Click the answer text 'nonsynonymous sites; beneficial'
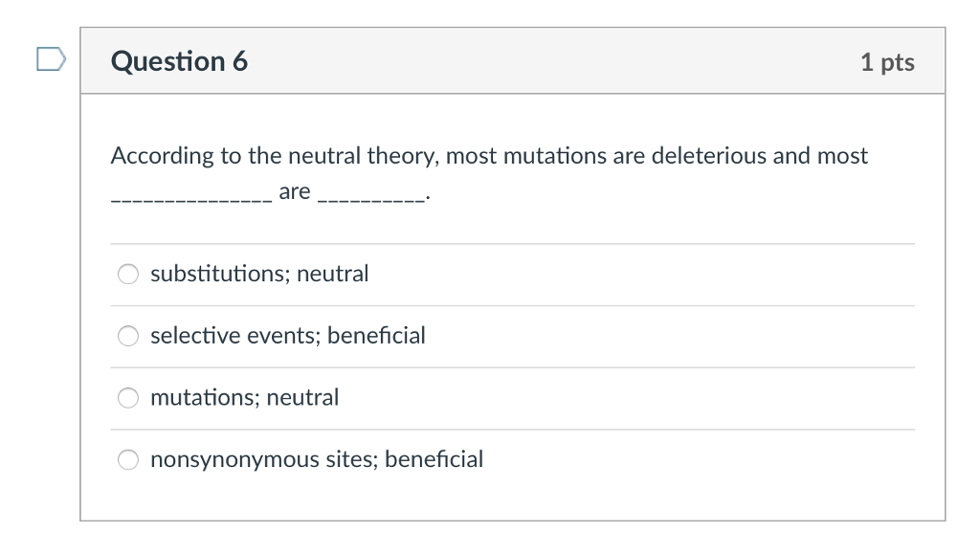 [x=317, y=460]
